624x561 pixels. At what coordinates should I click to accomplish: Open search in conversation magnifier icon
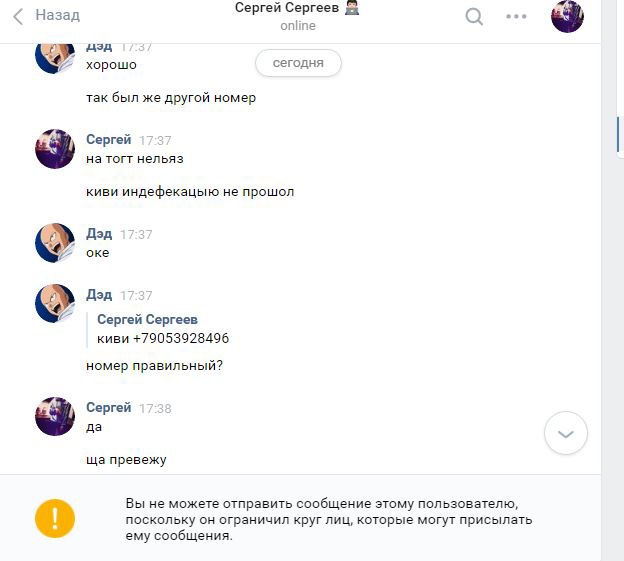pyautogui.click(x=474, y=17)
